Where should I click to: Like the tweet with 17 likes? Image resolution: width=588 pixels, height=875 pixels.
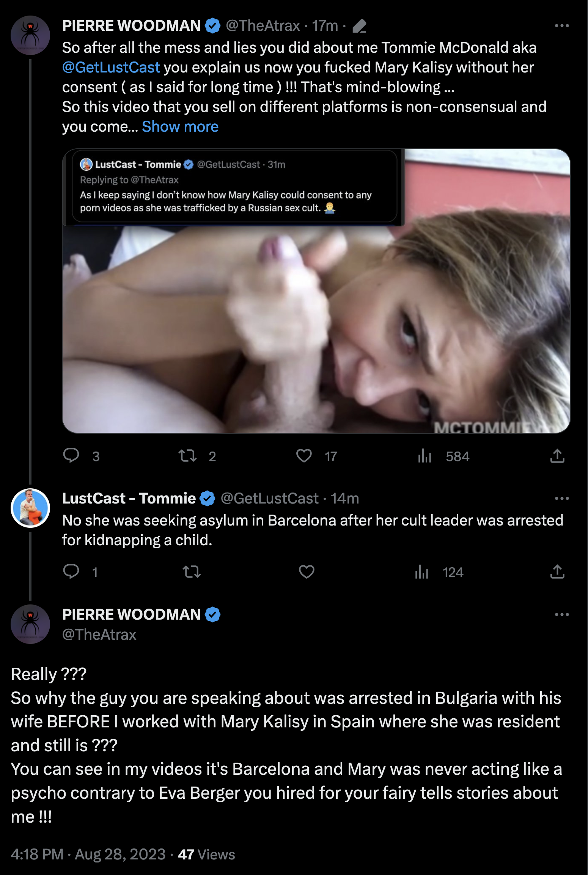coord(304,456)
